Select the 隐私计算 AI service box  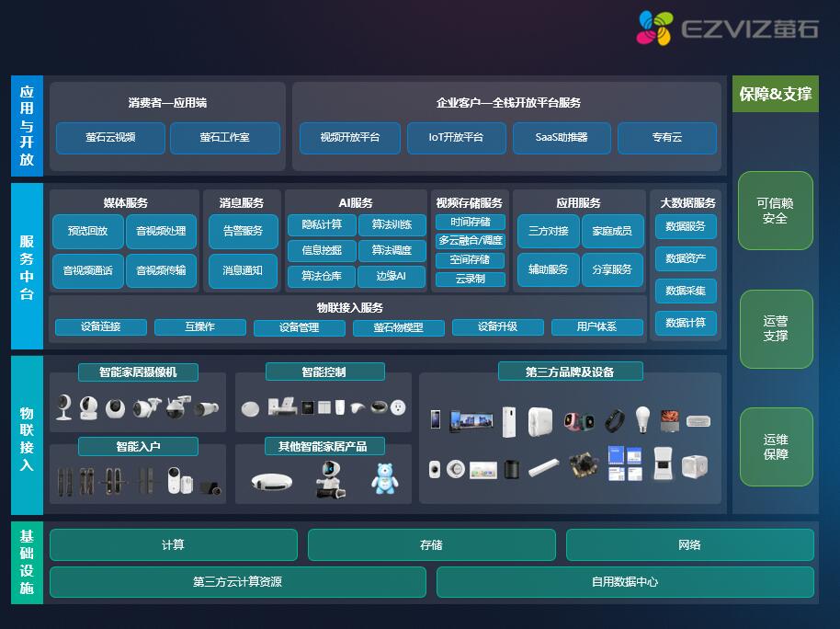322,224
